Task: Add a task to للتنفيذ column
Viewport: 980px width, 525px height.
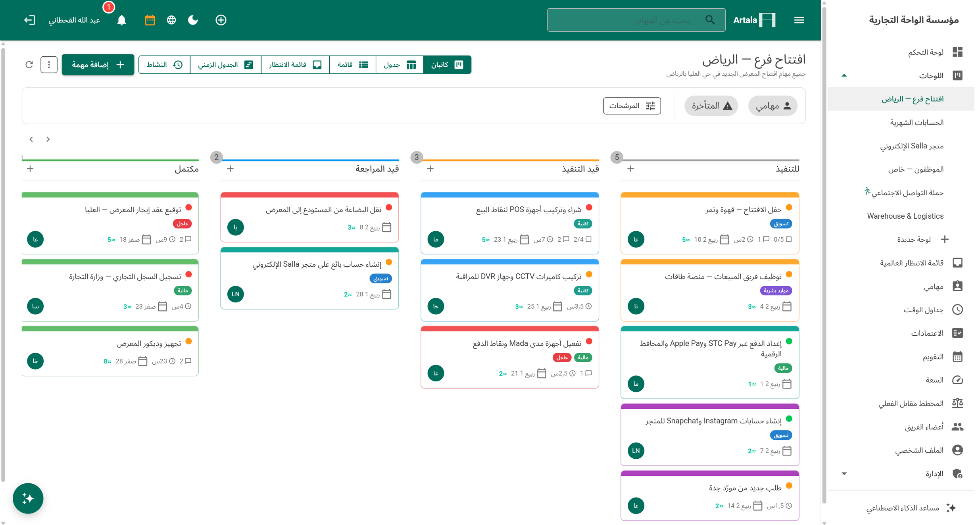Action: coord(630,169)
